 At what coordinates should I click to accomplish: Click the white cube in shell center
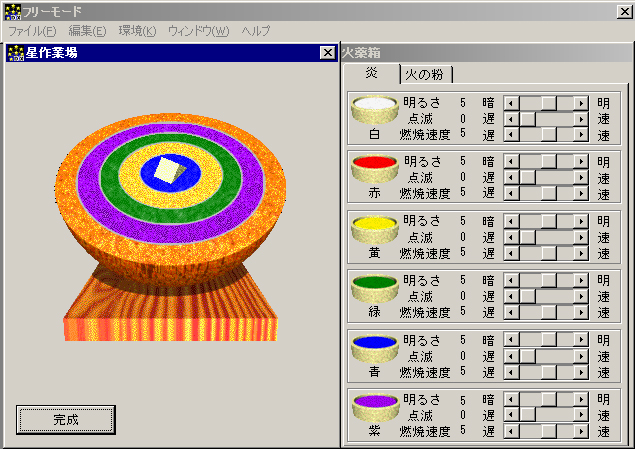pyautogui.click(x=167, y=169)
